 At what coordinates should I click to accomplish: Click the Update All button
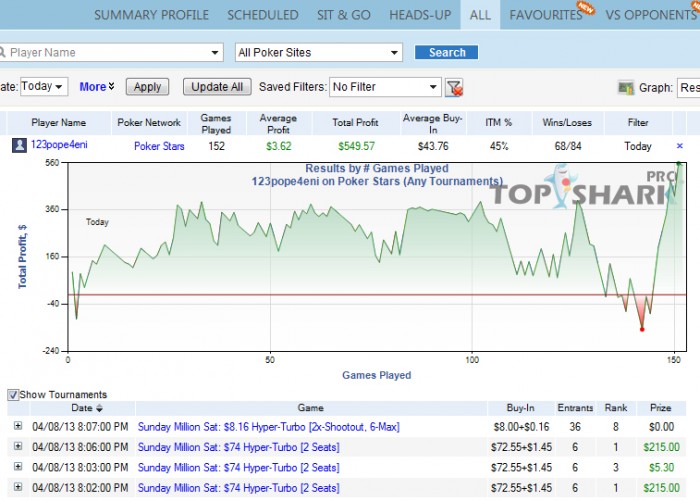click(217, 87)
